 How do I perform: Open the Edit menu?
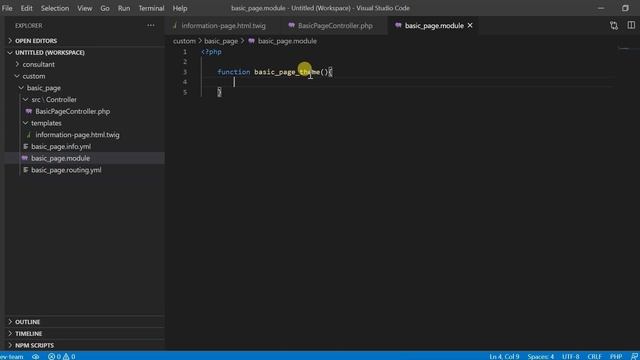point(27,8)
